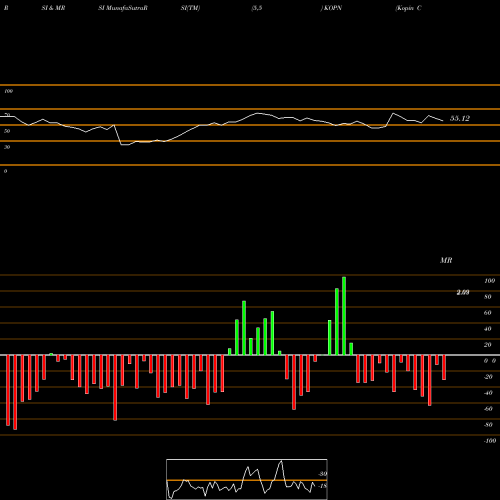Click the -20 label on MR axis
Image resolution: width=500 pixels, height=500 pixels.
coord(488,377)
